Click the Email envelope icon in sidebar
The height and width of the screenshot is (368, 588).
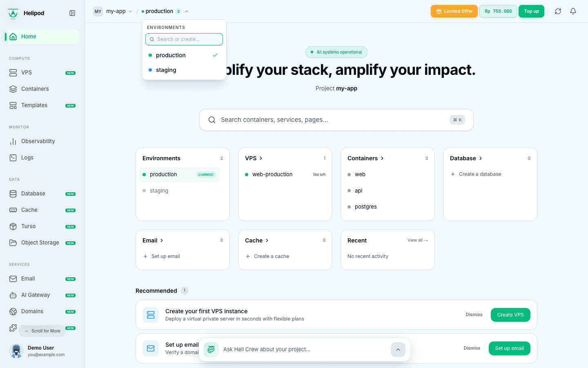pyautogui.click(x=13, y=278)
